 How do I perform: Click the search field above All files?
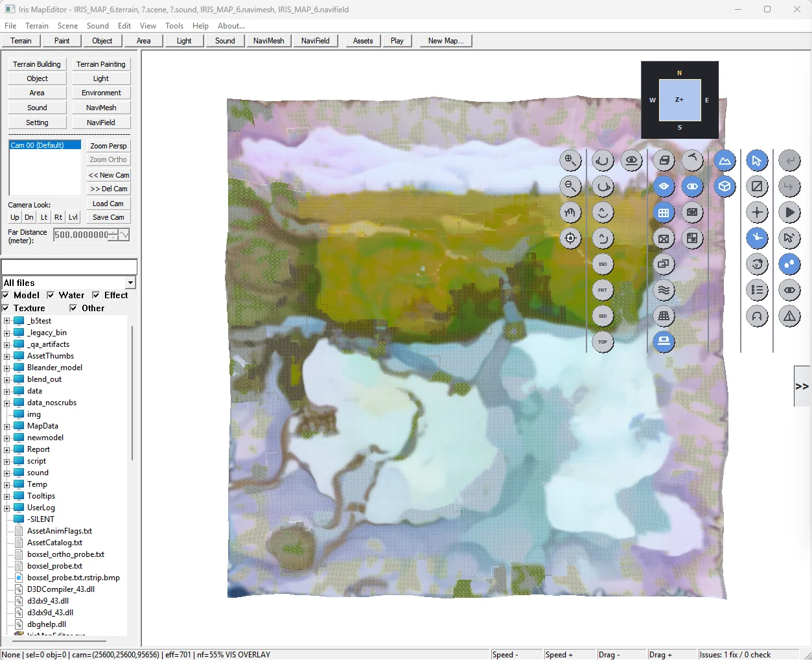(69, 266)
